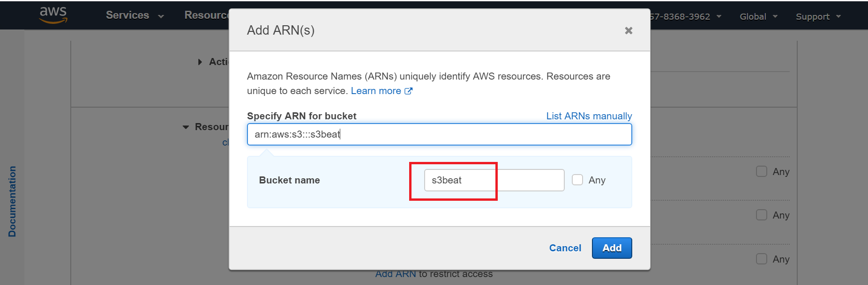Viewport: 868px width, 285px height.
Task: Click List ARNs manually link
Action: (x=589, y=116)
